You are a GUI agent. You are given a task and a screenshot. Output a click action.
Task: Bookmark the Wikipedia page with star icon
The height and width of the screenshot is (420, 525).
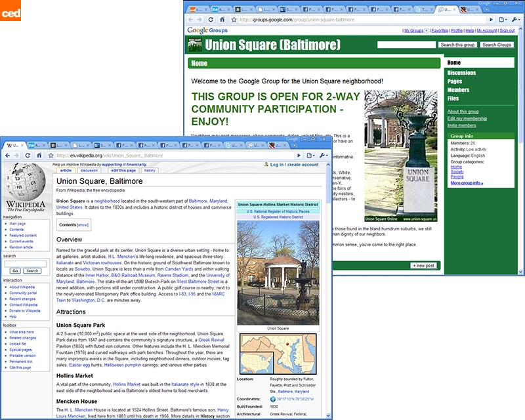tap(51, 156)
